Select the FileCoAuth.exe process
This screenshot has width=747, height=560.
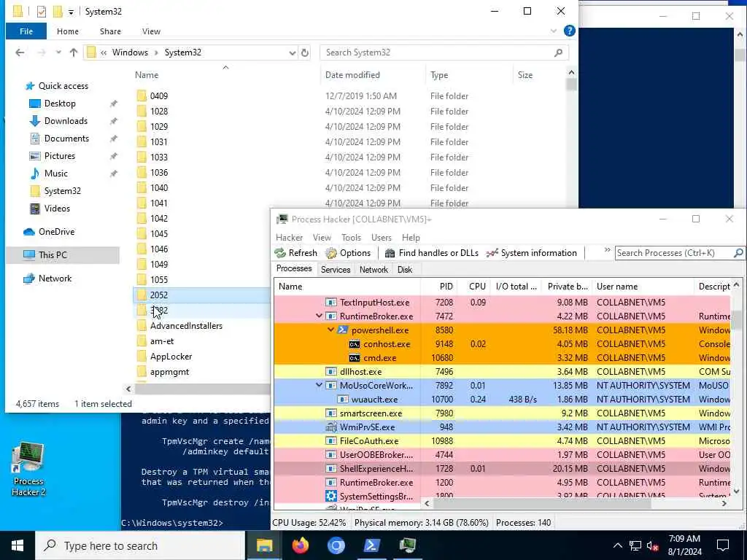pyautogui.click(x=502, y=441)
